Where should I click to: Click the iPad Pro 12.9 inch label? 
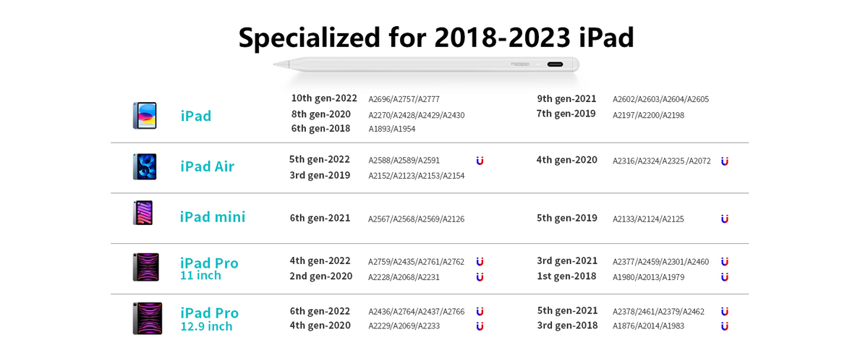(x=209, y=319)
